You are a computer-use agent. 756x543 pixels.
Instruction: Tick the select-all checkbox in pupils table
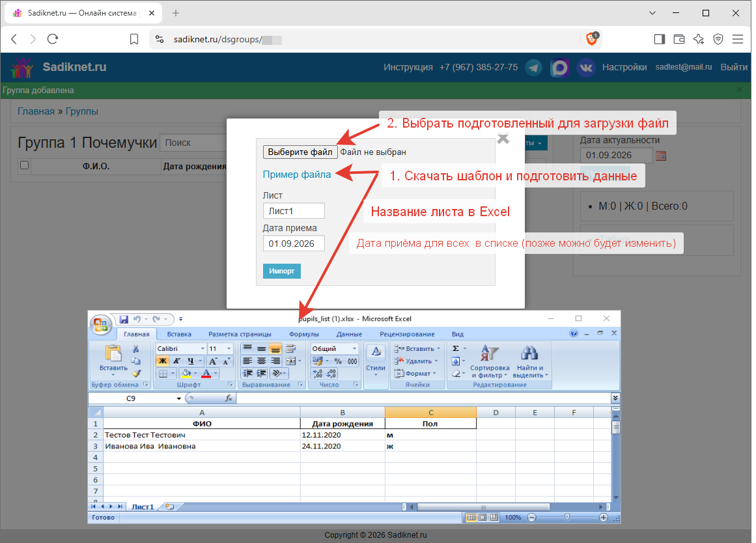click(24, 165)
